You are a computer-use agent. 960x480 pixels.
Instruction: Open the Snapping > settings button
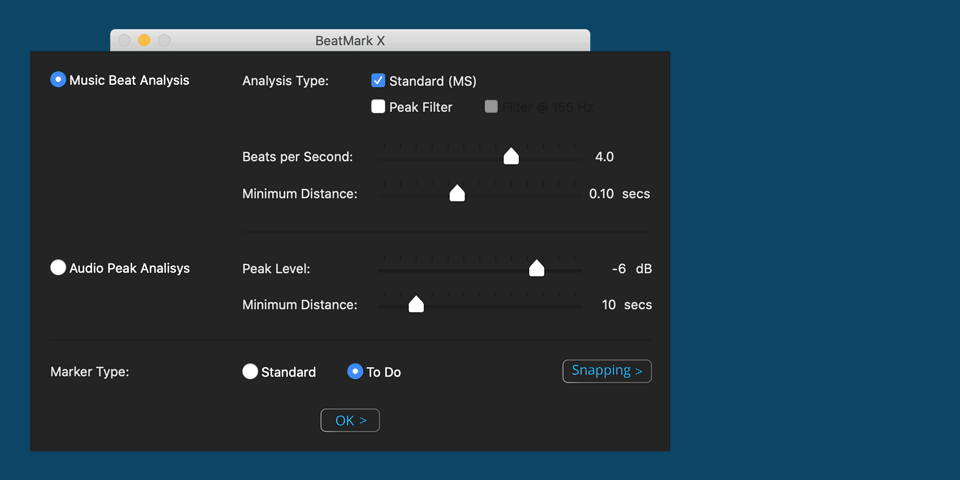click(607, 371)
